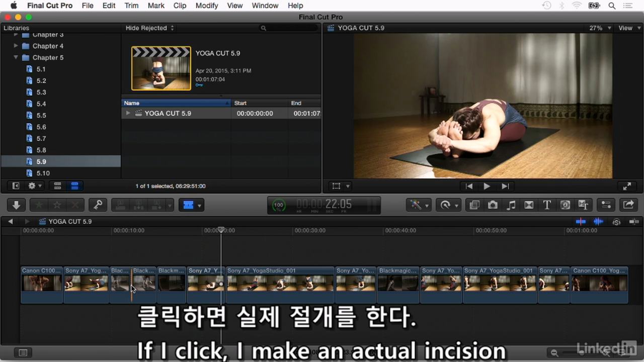
Task: Open the Hide Rejected filter dropdown
Action: (x=150, y=28)
